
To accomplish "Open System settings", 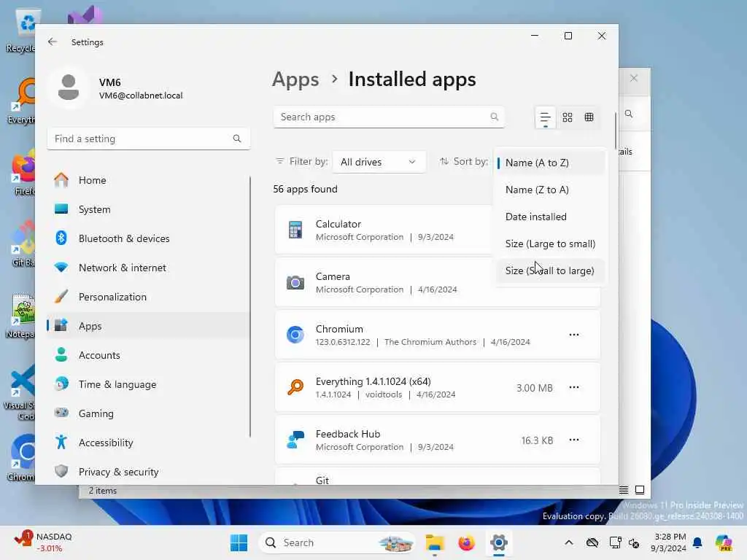I will tap(147, 209).
